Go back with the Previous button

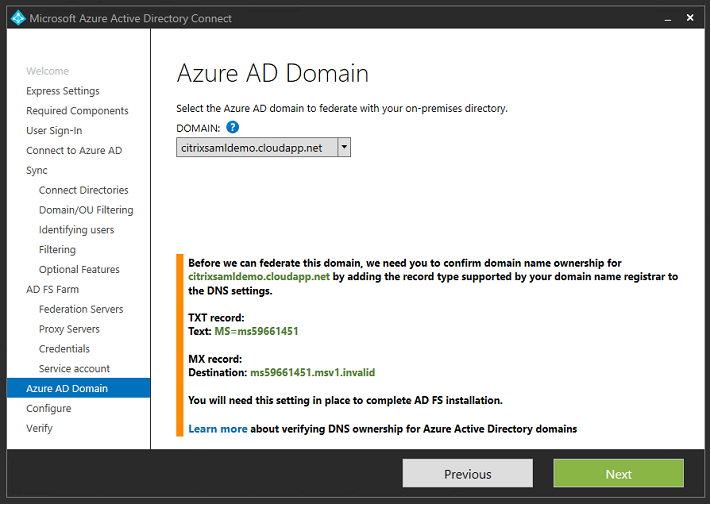click(467, 473)
